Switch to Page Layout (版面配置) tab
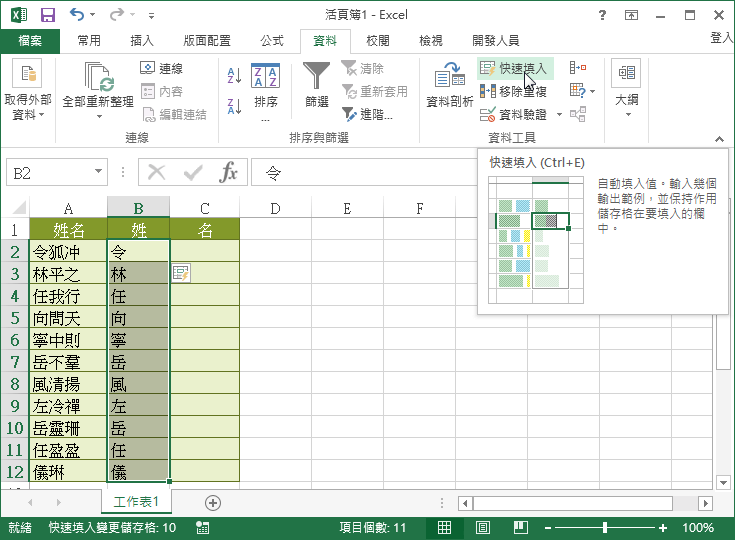Screen dimensions: 735x540 tap(207, 41)
